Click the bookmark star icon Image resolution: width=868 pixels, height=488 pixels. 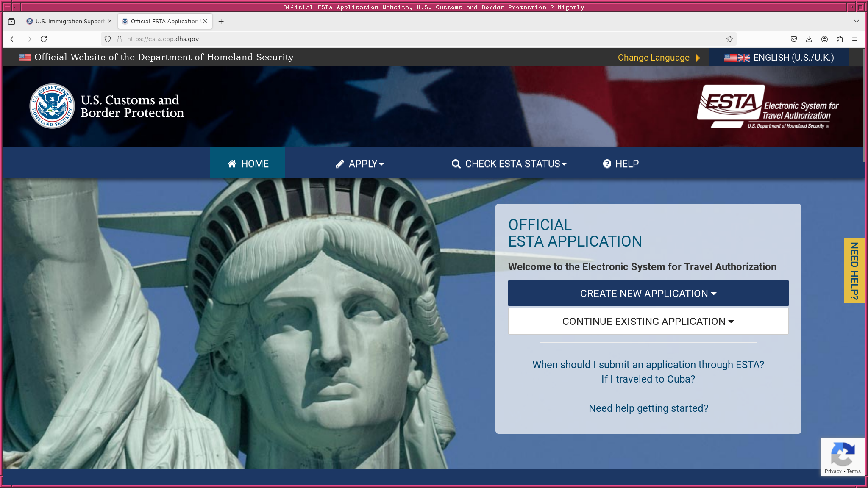729,39
